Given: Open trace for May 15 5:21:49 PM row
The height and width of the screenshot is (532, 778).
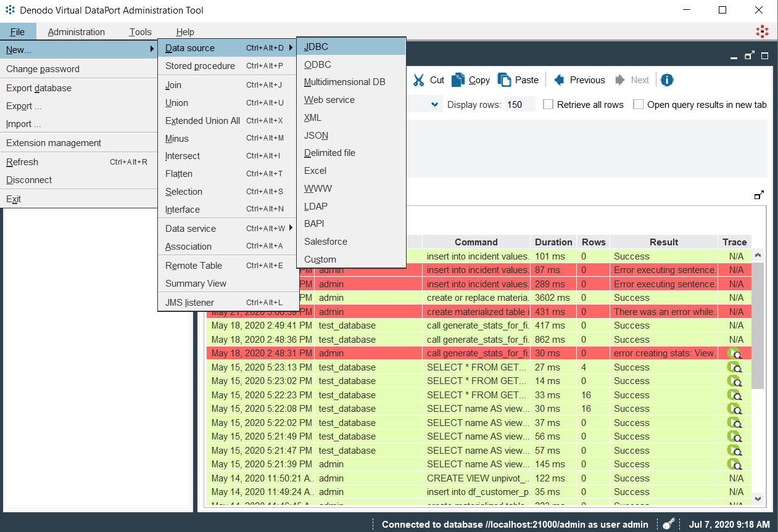Looking at the screenshot, I should (734, 436).
